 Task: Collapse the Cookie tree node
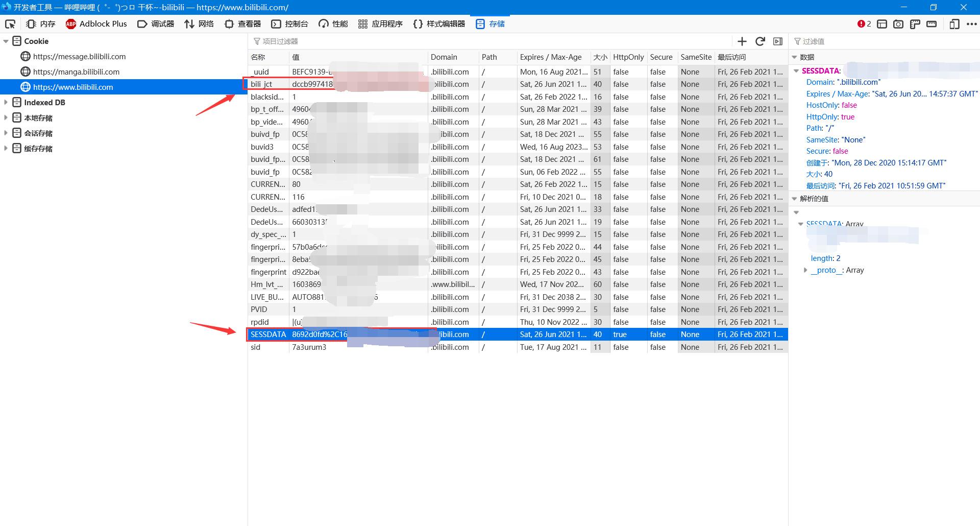6,41
